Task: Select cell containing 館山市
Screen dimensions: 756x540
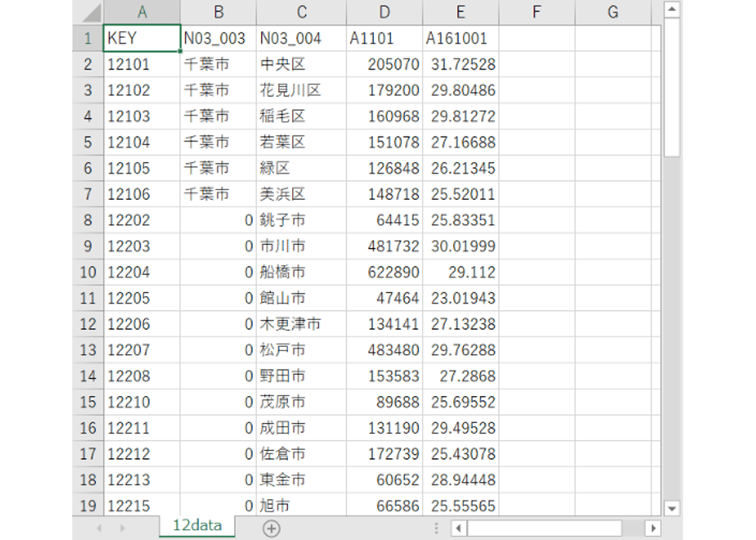Action: click(x=301, y=298)
